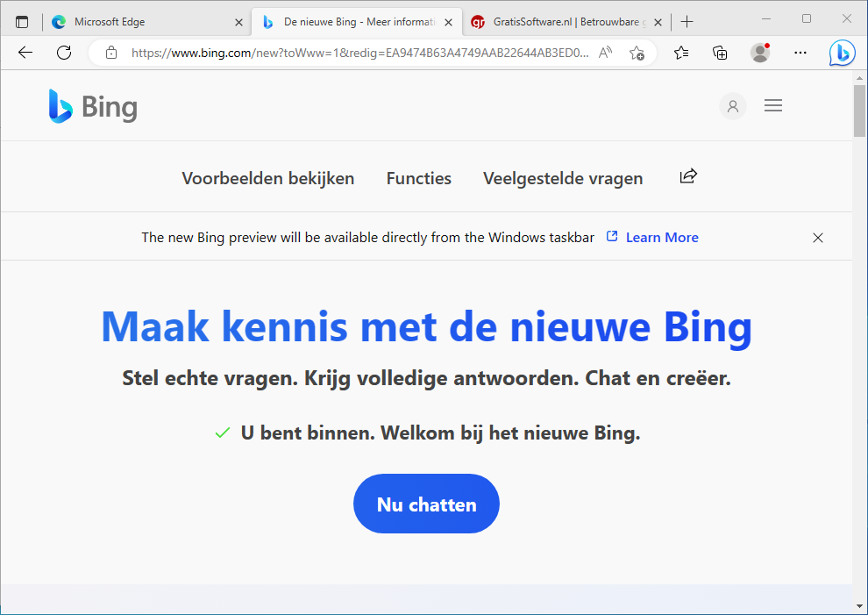
Task: Open the tab actions menu
Action: (x=22, y=22)
